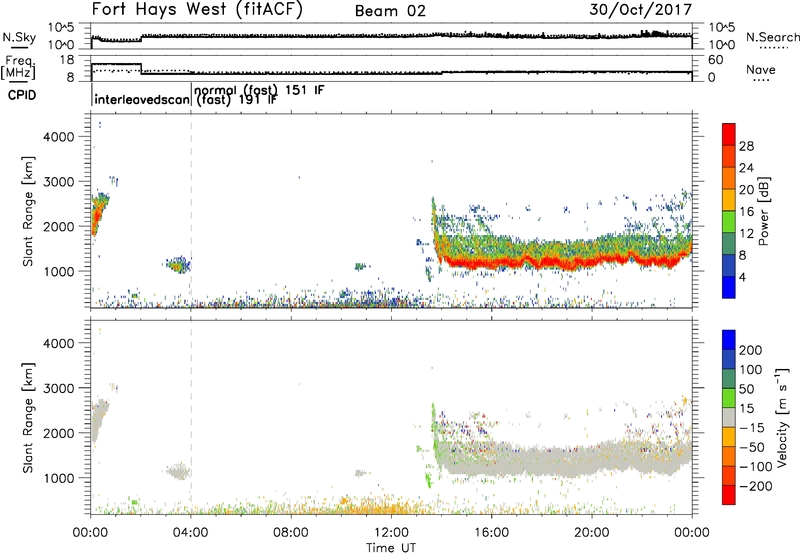
Task: Select the red bottom segment of the velocity color bar
Action: pos(729,495)
